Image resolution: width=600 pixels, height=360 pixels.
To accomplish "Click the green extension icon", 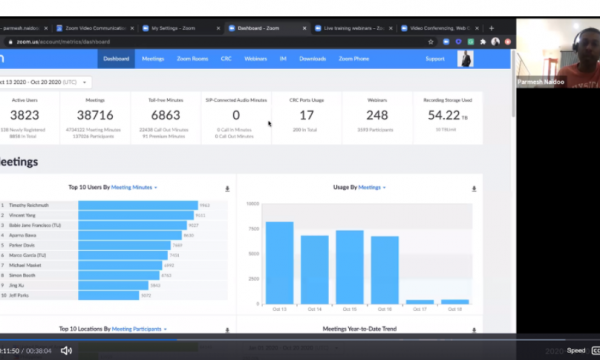I will [471, 42].
